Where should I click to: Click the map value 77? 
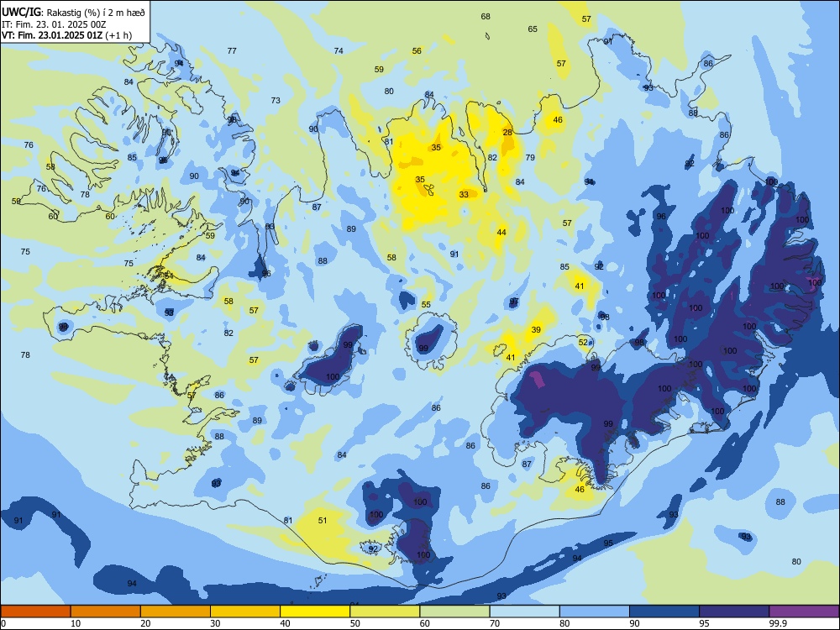tap(232, 51)
